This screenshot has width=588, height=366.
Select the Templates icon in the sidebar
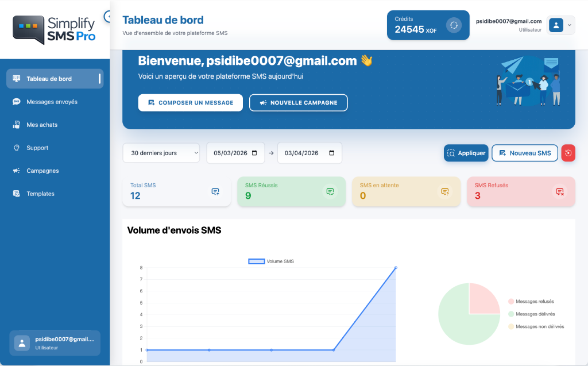[17, 194]
